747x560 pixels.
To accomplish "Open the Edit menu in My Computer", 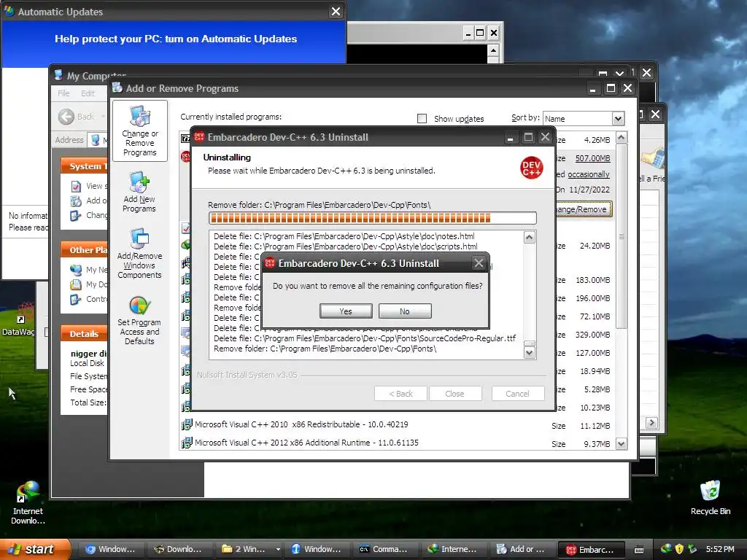I will point(88,93).
